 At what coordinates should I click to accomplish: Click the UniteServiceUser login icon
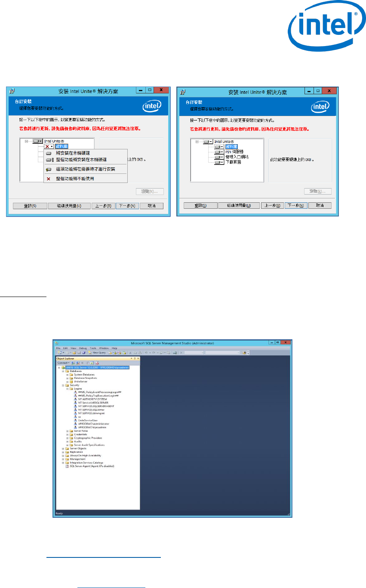[x=75, y=420]
